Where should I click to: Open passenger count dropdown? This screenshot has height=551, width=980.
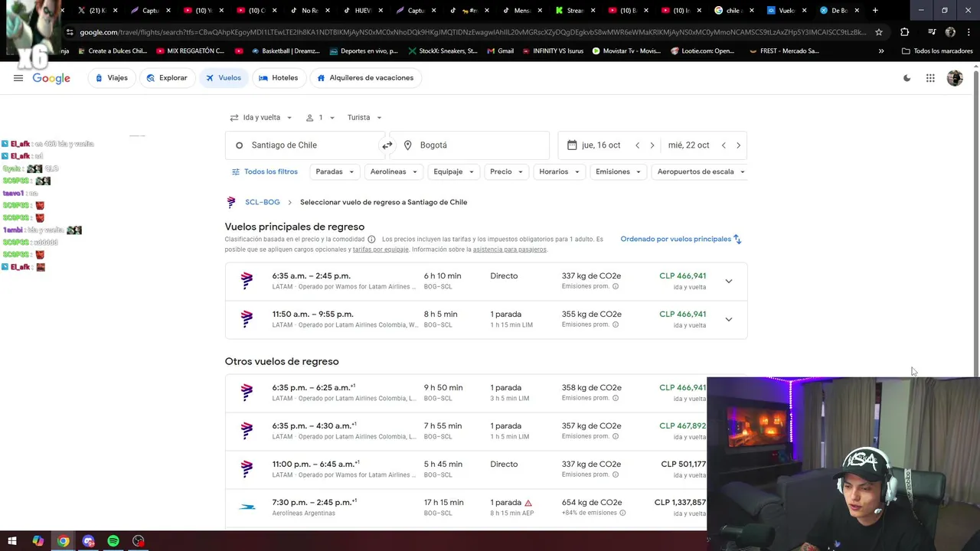[x=320, y=118]
